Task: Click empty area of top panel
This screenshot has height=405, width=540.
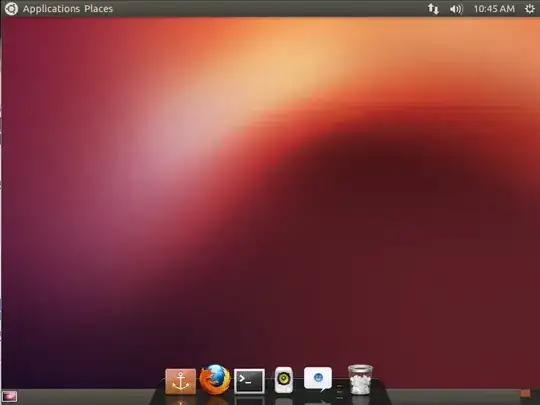Action: [269, 9]
